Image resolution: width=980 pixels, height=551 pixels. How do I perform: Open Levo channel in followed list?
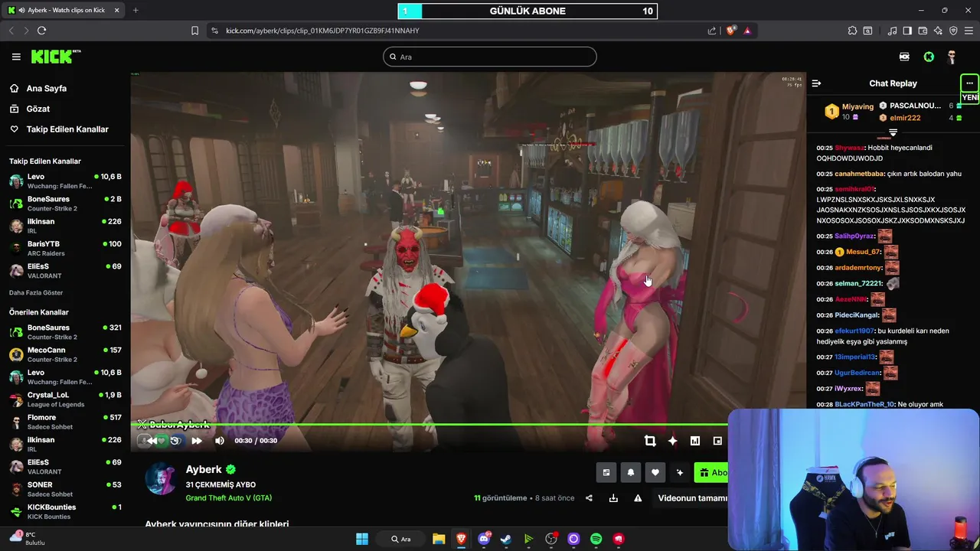click(x=65, y=181)
